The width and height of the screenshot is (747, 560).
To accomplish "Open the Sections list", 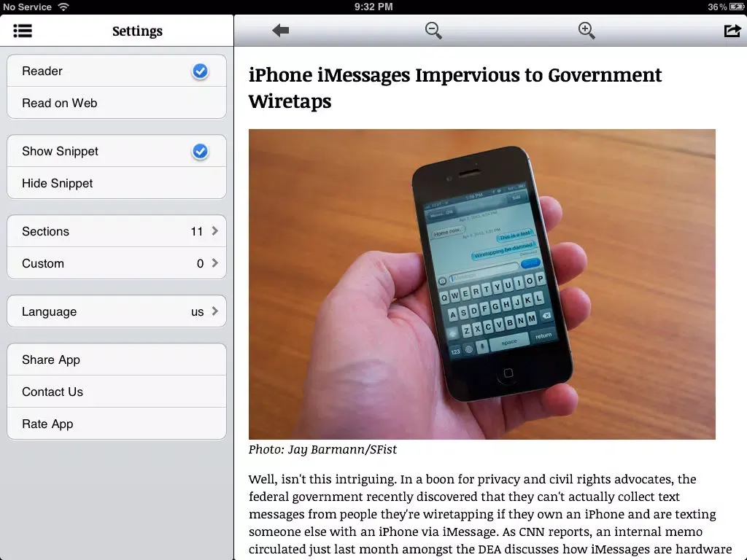I will (x=117, y=231).
